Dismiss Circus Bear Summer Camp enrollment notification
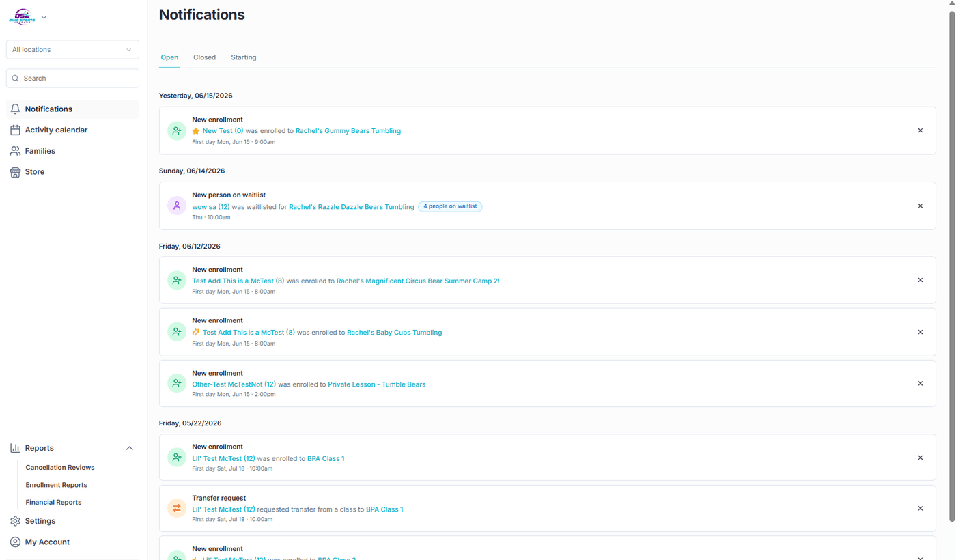 920,280
